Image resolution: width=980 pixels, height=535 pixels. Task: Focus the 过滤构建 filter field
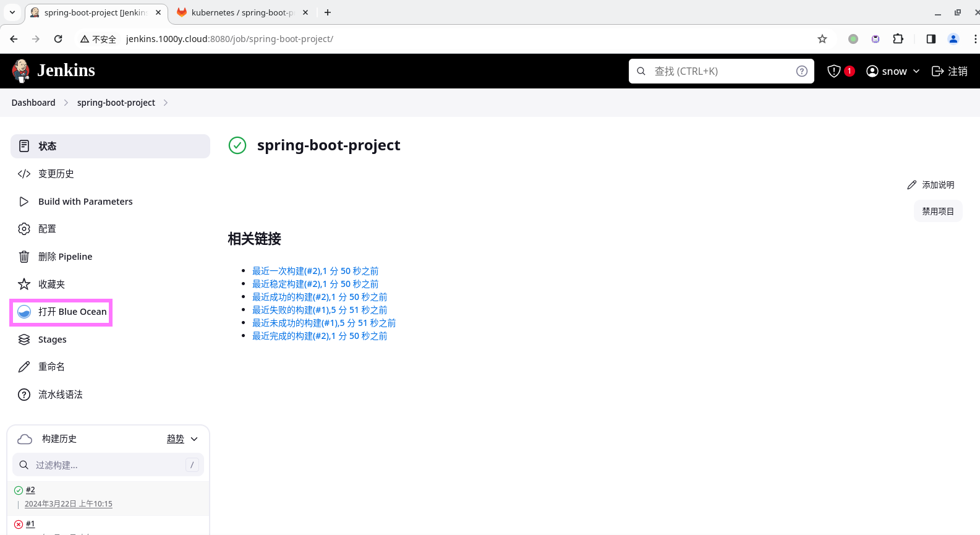pos(108,465)
